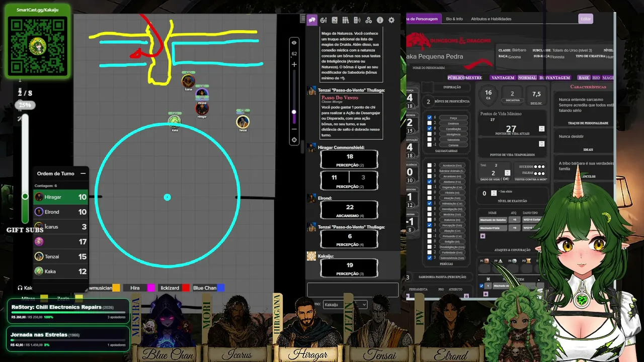Image resolution: width=644 pixels, height=362 pixels.
Task: Click the '22 ARCANISMO (4)' roll result
Action: pos(350,210)
